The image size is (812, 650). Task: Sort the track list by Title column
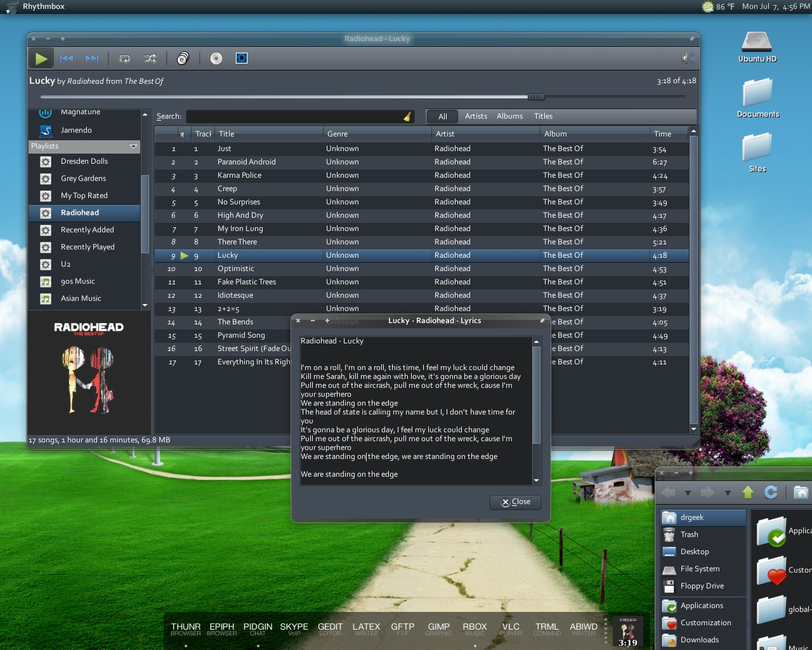click(x=269, y=134)
